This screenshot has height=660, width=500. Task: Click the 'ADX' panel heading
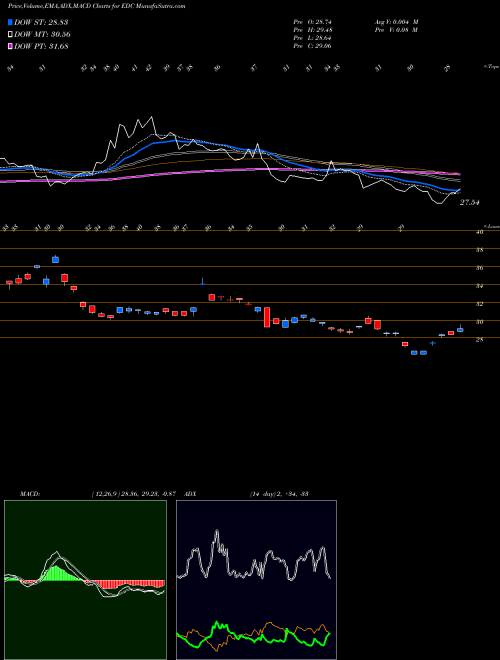[189, 494]
